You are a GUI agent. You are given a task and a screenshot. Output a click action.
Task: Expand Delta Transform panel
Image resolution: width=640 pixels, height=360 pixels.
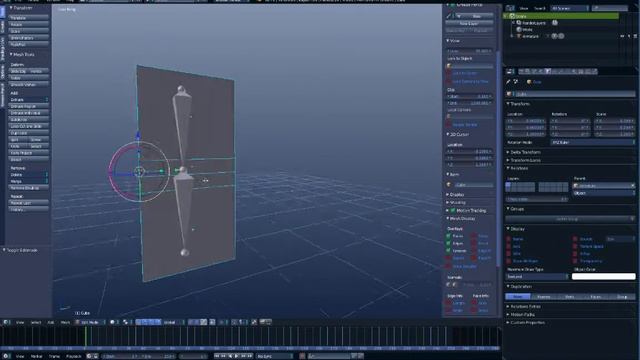524,152
